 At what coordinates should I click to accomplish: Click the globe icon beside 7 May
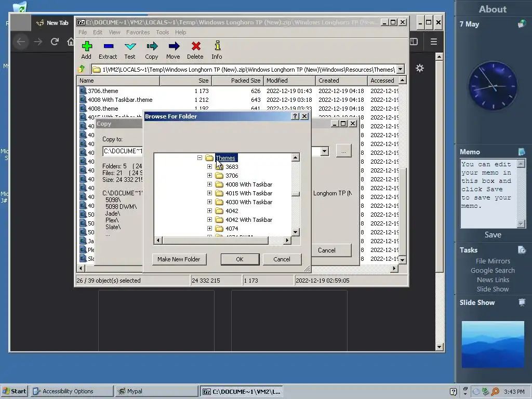522,24
